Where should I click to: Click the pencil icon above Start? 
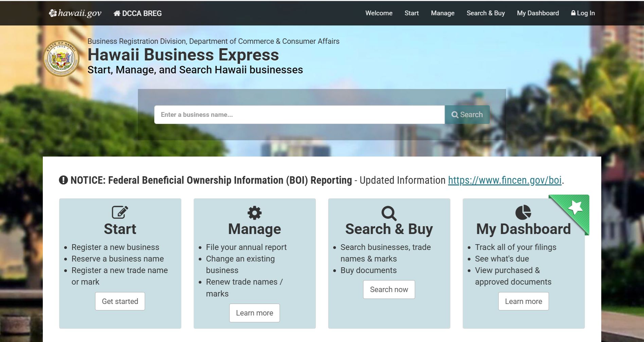pos(120,213)
